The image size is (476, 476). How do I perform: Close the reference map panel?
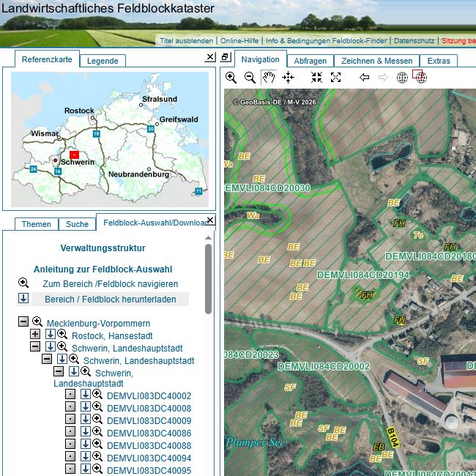210,57
